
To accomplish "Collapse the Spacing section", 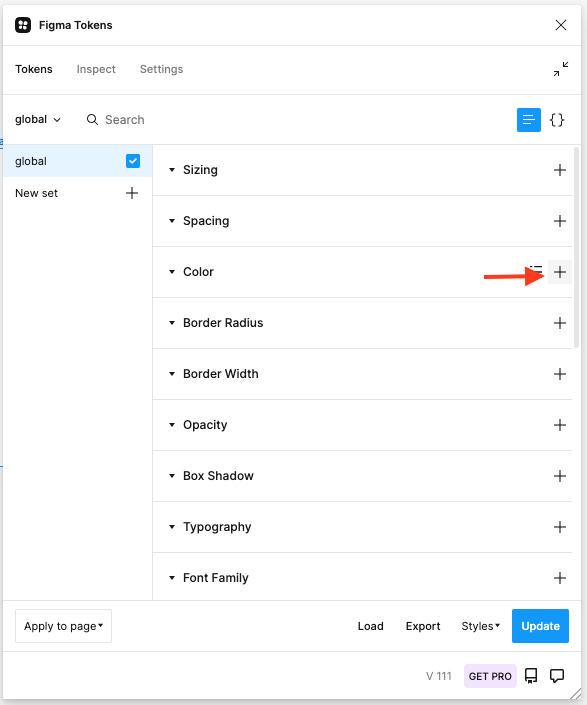I will (172, 221).
